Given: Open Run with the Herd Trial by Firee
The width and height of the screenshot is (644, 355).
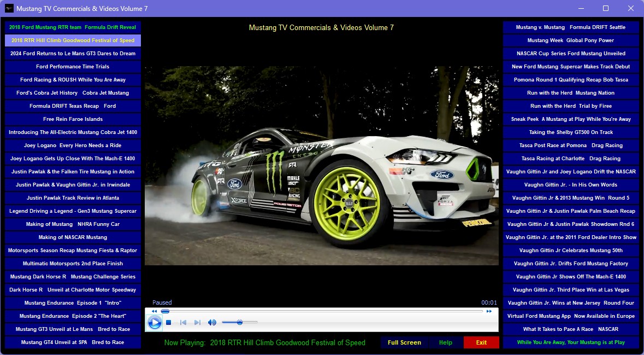Looking at the screenshot, I should tap(571, 106).
